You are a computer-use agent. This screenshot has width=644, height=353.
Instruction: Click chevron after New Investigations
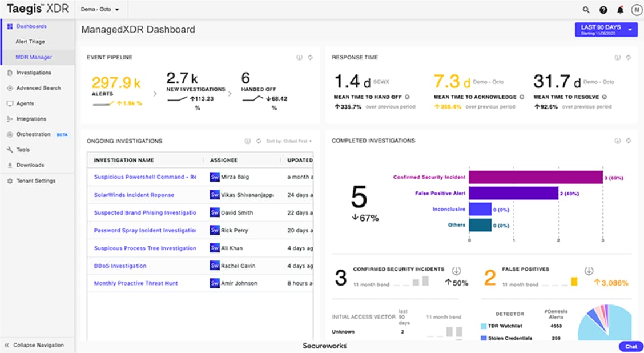[x=230, y=94]
